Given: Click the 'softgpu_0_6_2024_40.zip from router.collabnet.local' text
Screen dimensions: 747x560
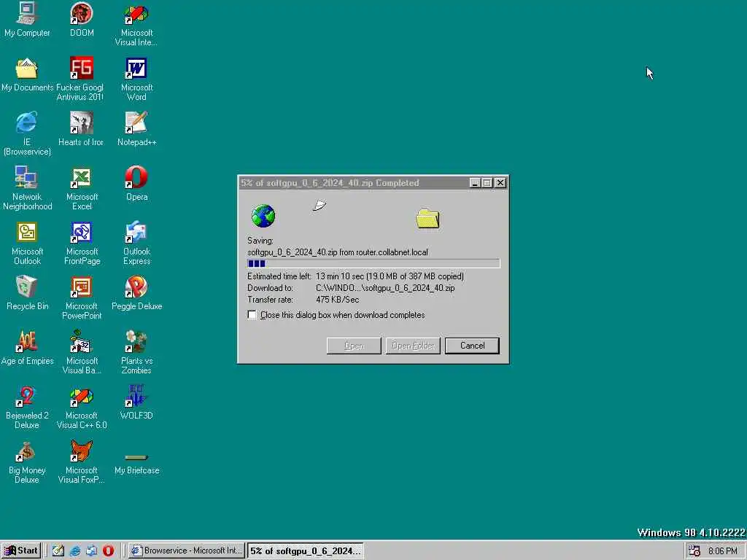Looking at the screenshot, I should point(338,252).
